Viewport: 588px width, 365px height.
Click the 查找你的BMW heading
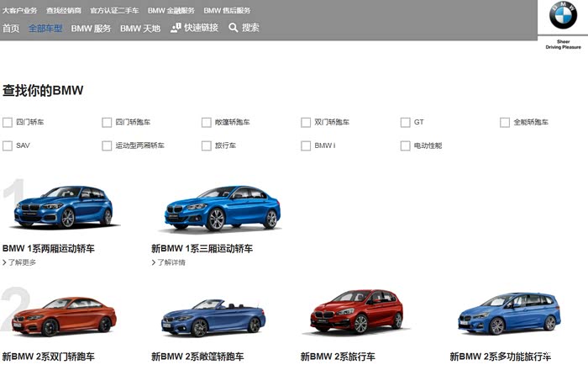pos(43,91)
